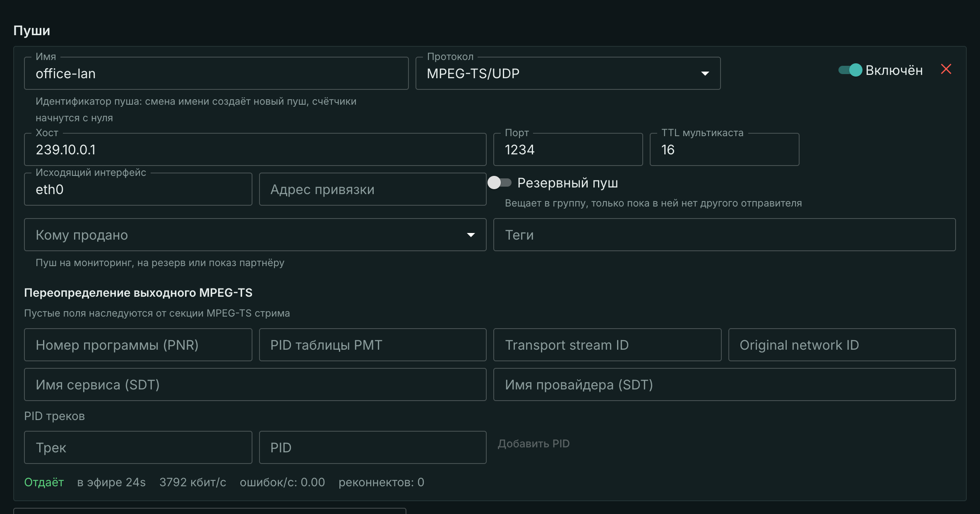The height and width of the screenshot is (514, 980).
Task: Click the Теги input field
Action: tap(724, 235)
